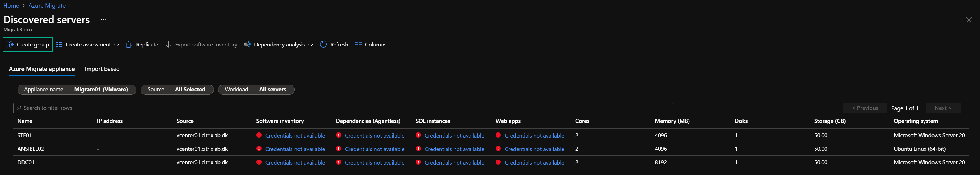This screenshot has width=980, height=175.
Task: Click the Previous page button
Action: (865, 108)
